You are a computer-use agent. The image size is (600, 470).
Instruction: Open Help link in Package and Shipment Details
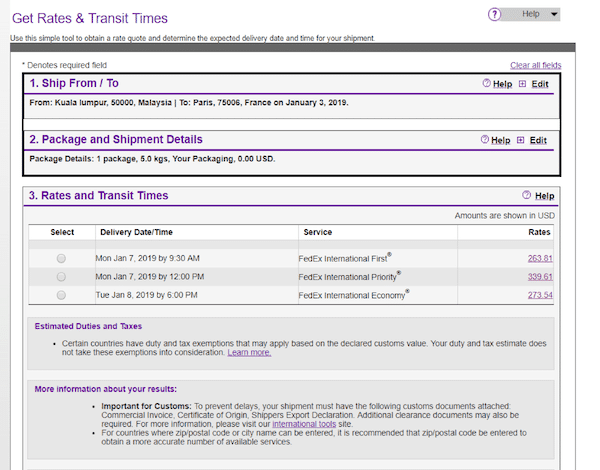pos(501,140)
